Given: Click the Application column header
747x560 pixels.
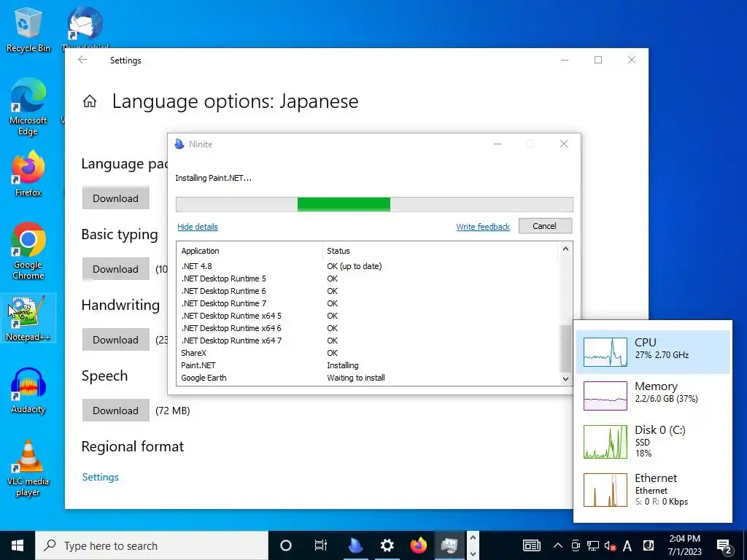Looking at the screenshot, I should coord(250,251).
